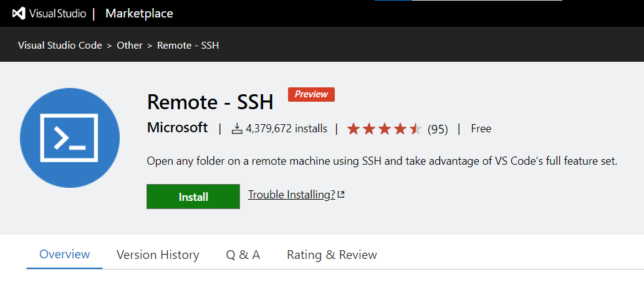
Task: Click the Visual Studio logo icon
Action: [19, 14]
